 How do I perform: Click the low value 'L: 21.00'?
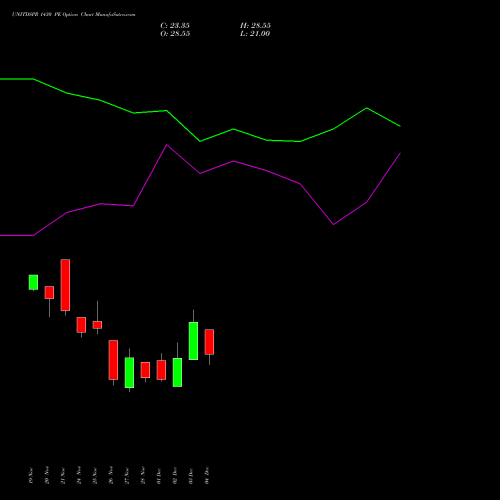[x=255, y=34]
